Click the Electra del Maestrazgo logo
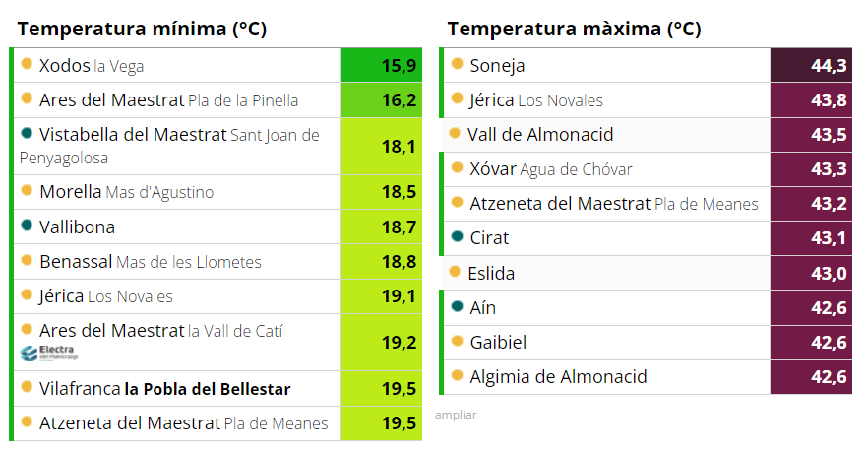The height and width of the screenshot is (452, 868). (x=48, y=353)
